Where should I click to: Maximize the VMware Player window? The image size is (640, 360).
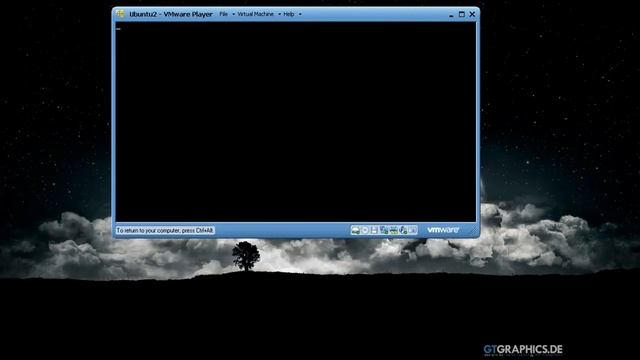(x=462, y=14)
